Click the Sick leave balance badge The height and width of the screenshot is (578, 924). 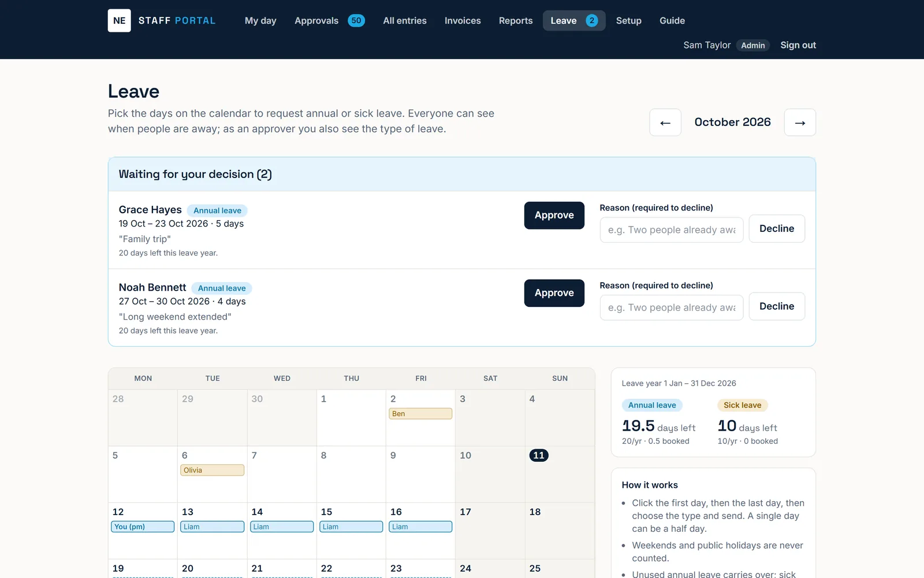tap(743, 405)
